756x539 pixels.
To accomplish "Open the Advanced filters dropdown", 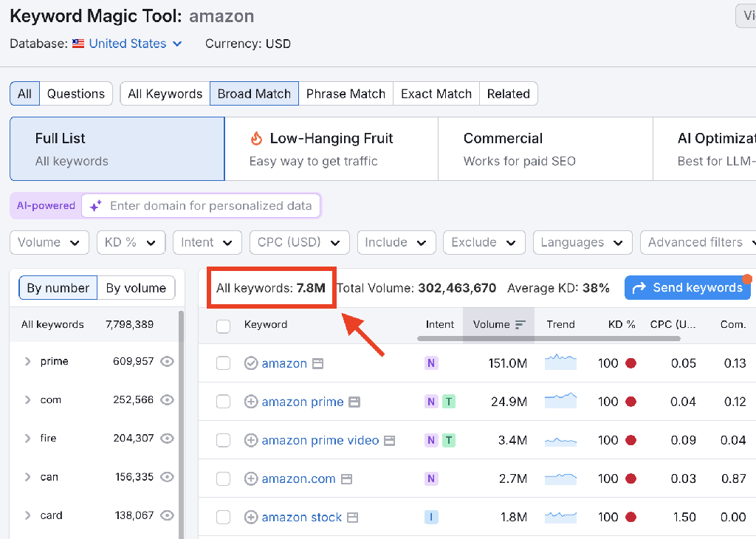I will point(698,242).
